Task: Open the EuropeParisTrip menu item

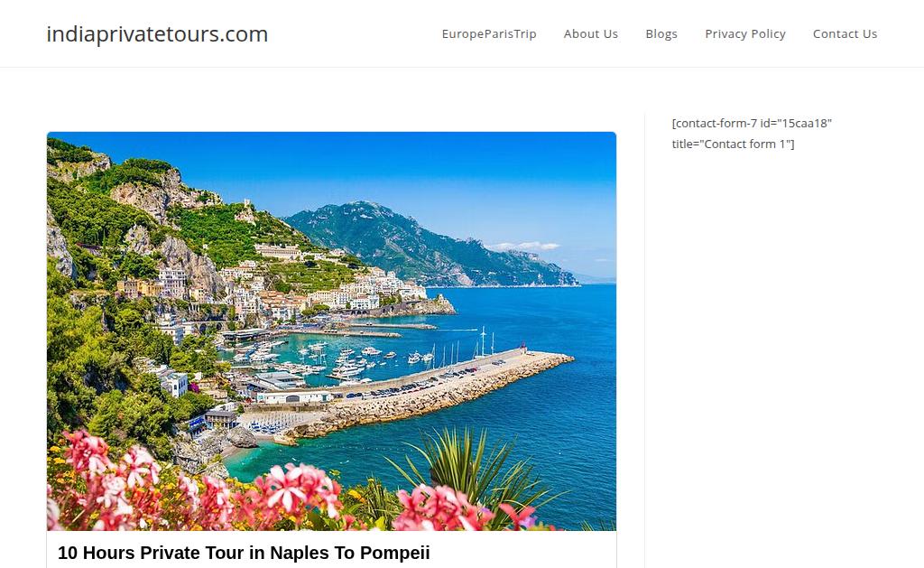Action: tap(489, 34)
